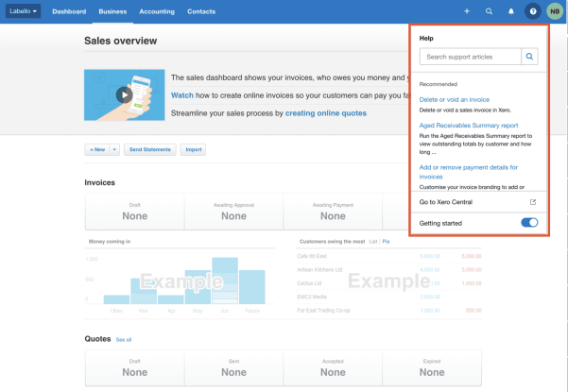Go to the Dashboard tab
Image resolution: width=568 pixels, height=392 pixels.
pos(69,11)
